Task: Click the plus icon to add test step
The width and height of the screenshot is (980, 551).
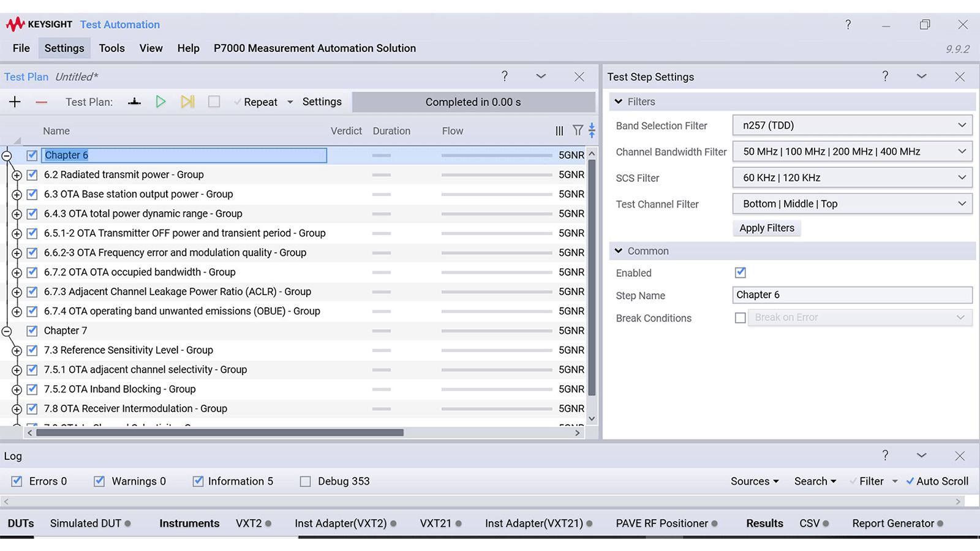Action: 15,102
